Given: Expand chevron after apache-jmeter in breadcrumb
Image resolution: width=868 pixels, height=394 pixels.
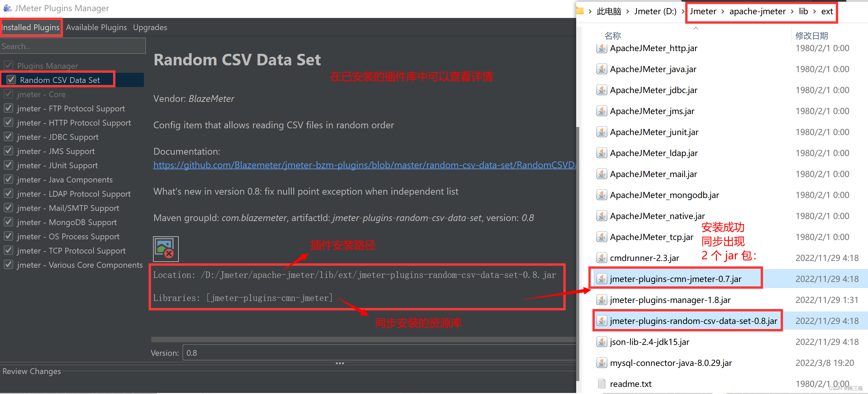Looking at the screenshot, I should [792, 12].
